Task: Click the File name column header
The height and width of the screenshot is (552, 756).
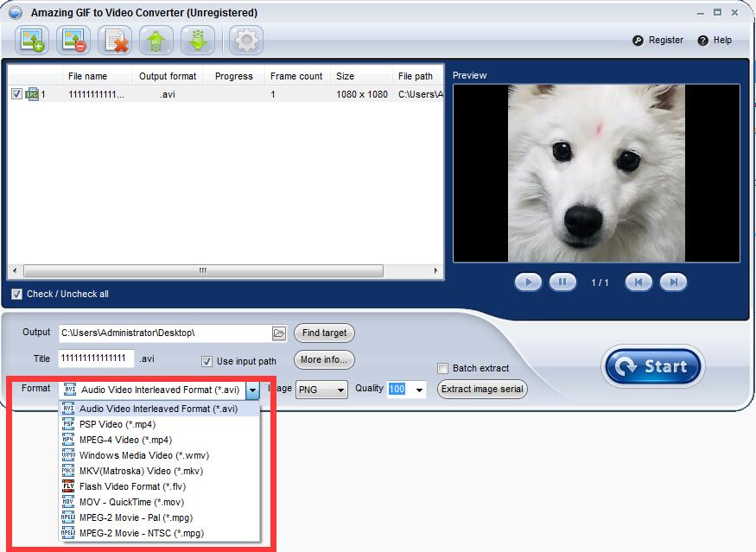Action: [x=87, y=76]
